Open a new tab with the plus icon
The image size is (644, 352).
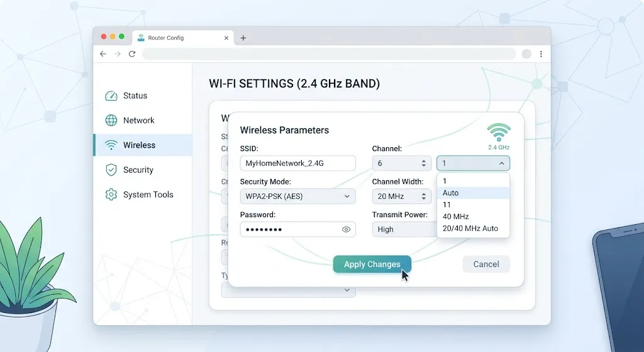point(243,38)
